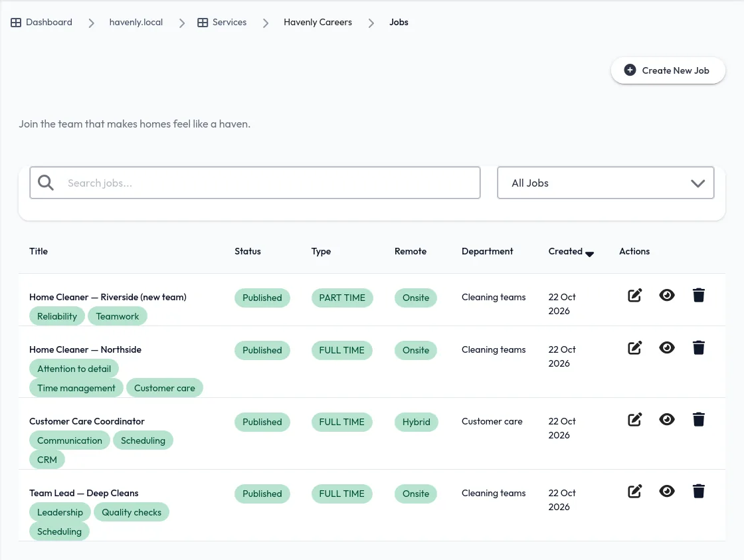Click the plus icon on Create New Job
The image size is (744, 560).
coord(630,70)
